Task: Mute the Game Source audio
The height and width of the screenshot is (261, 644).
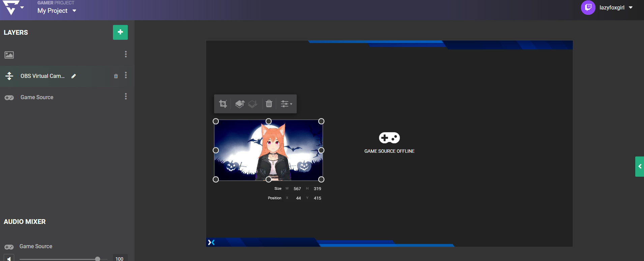Action: pyautogui.click(x=9, y=258)
